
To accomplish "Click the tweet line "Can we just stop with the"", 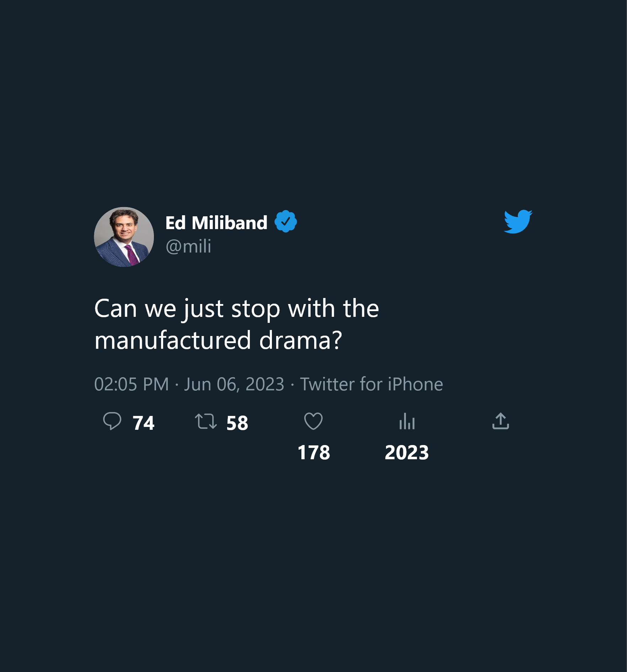I will [236, 308].
